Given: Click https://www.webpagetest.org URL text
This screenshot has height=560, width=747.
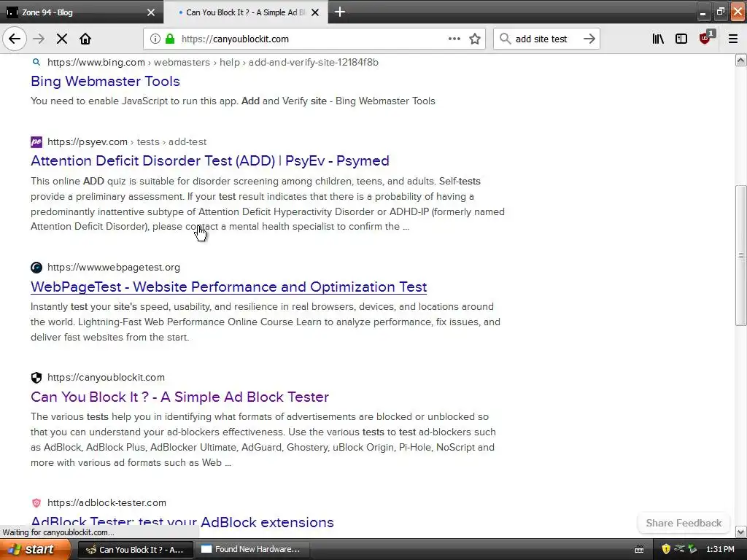Looking at the screenshot, I should coord(114,268).
